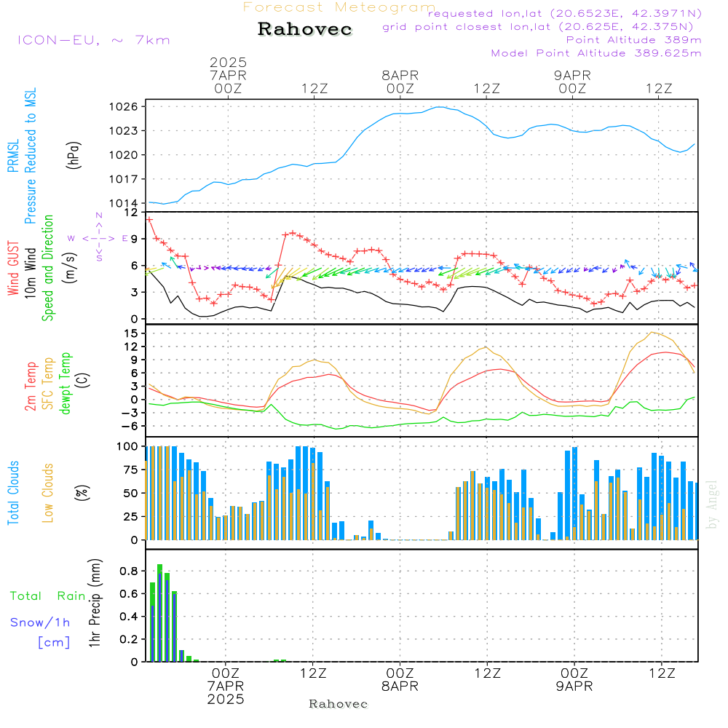Click the "15" temperature axis value
728x728 pixels.
click(131, 333)
